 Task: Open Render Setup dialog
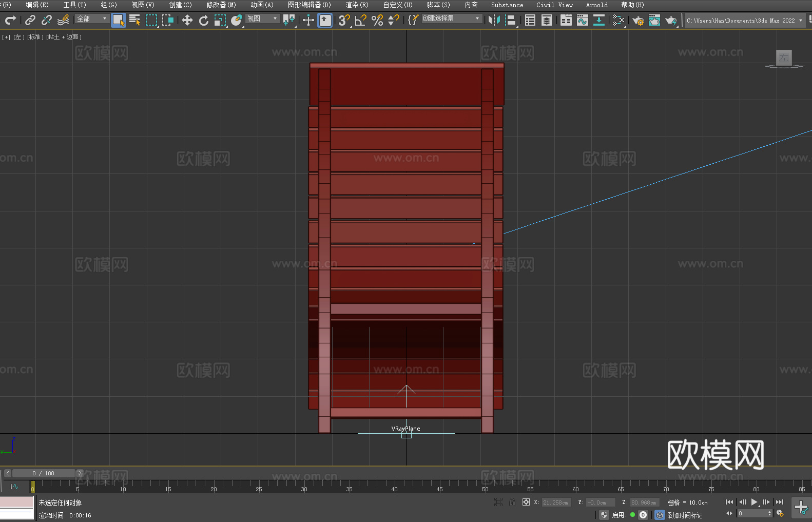click(x=638, y=20)
